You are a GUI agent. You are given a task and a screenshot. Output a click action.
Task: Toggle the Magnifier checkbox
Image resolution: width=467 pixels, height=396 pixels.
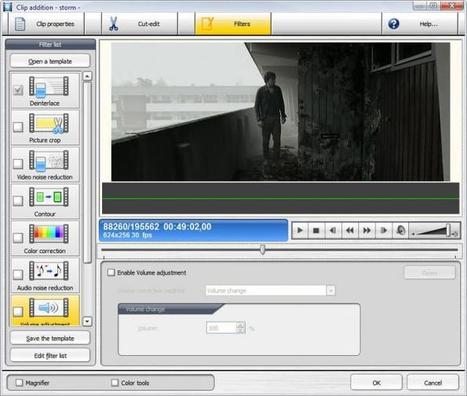pyautogui.click(x=19, y=382)
